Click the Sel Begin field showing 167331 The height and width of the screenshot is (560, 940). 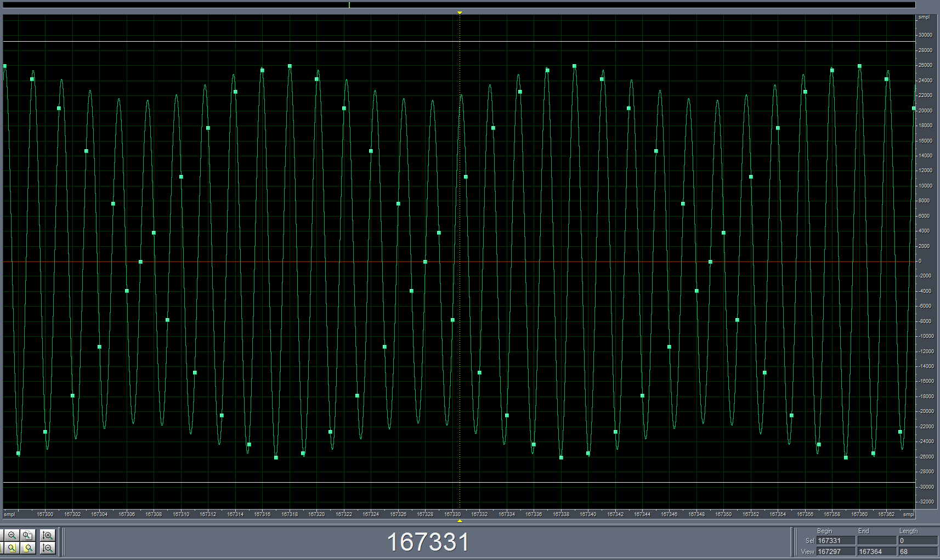(836, 540)
